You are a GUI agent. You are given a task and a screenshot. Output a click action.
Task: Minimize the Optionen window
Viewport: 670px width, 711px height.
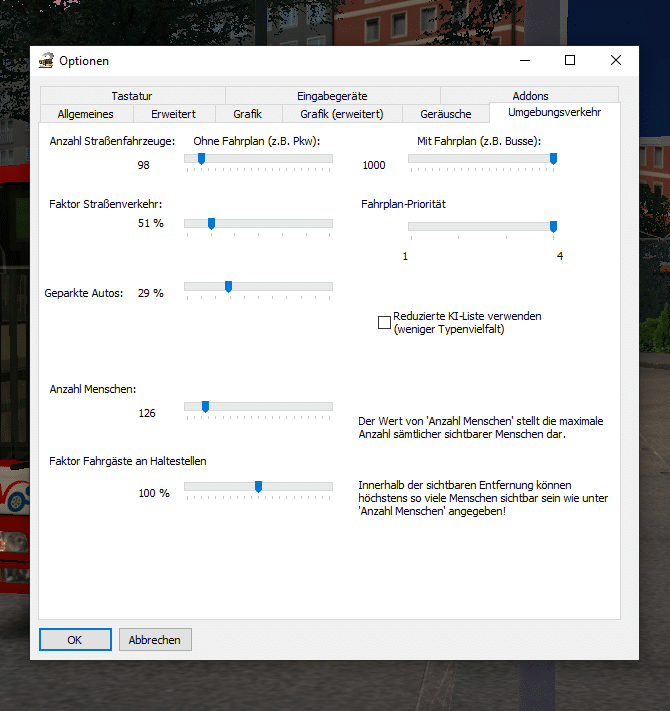coord(524,60)
